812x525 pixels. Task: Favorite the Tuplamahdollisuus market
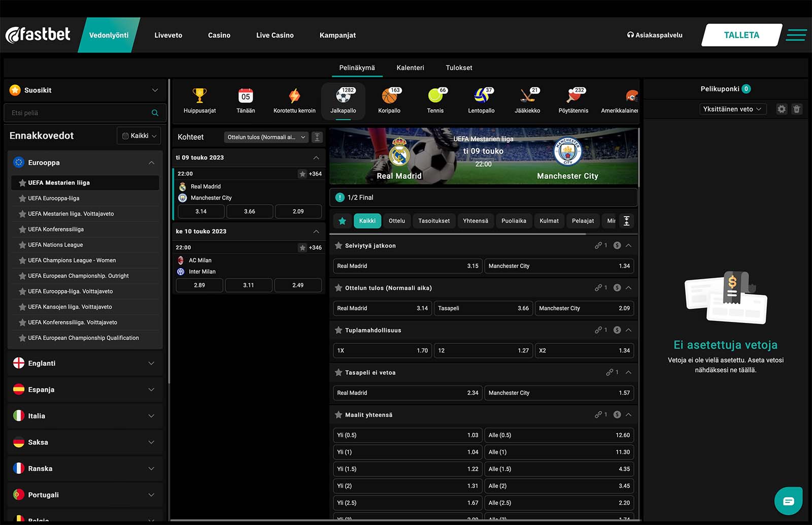(339, 330)
